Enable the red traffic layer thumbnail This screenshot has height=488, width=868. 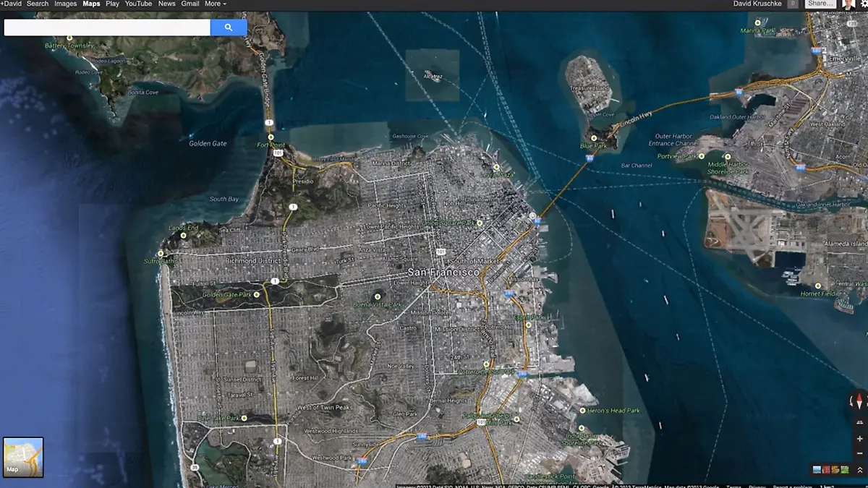pos(826,469)
